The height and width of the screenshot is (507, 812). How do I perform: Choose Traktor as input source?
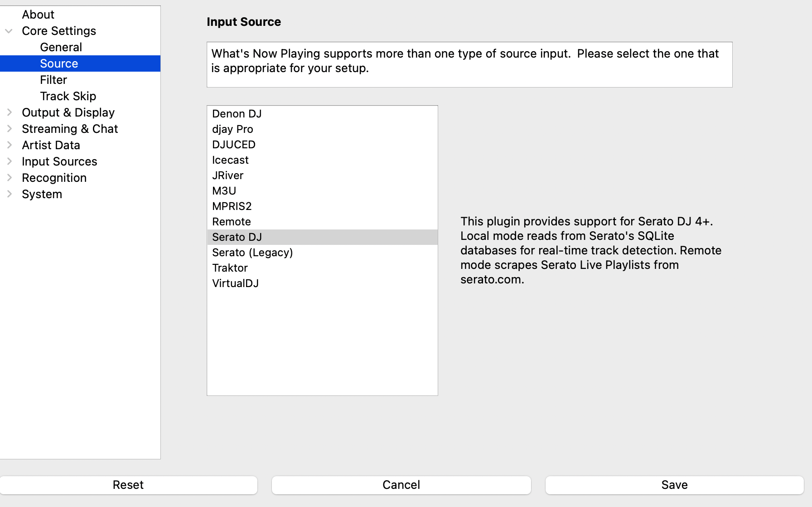pos(230,268)
